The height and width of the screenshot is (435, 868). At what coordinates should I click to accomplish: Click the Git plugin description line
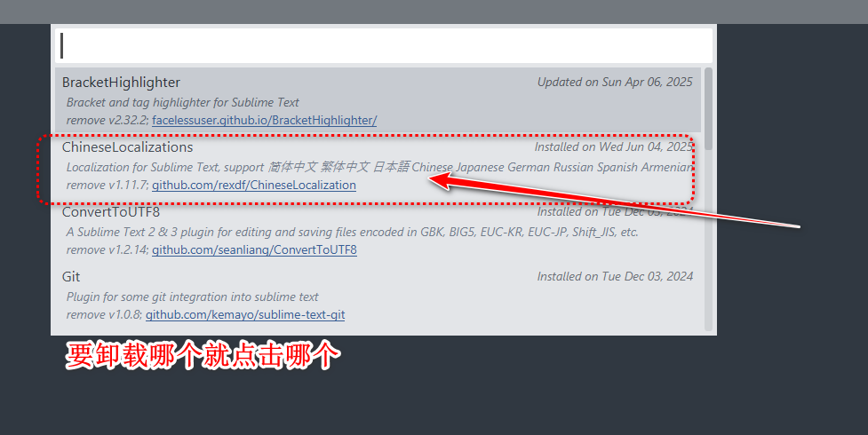[x=192, y=297]
